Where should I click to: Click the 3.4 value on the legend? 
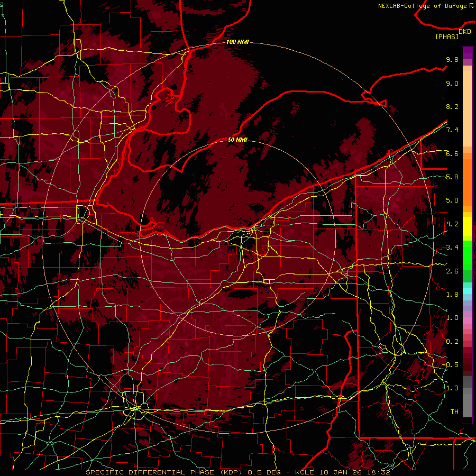[x=452, y=248]
